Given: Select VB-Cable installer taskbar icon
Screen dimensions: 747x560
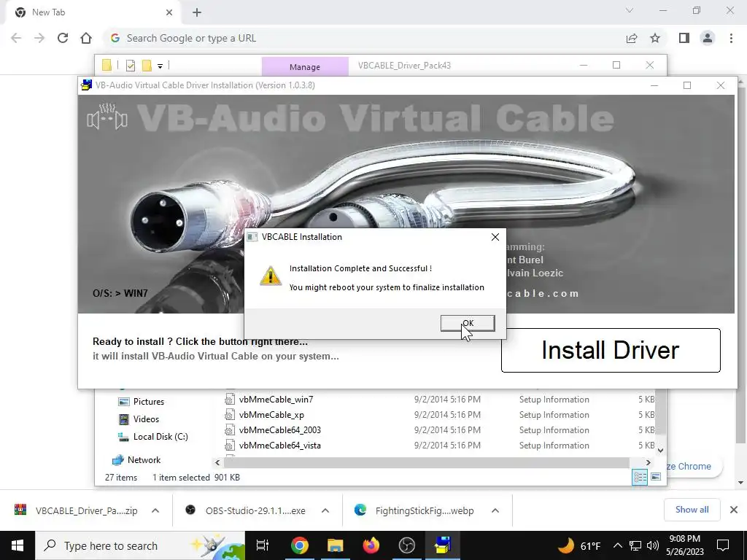Looking at the screenshot, I should (x=443, y=545).
